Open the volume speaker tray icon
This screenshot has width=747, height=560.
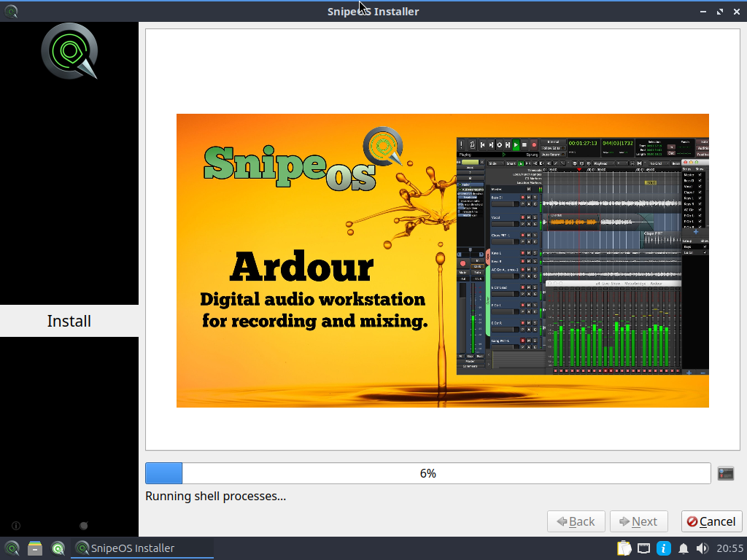coord(703,548)
